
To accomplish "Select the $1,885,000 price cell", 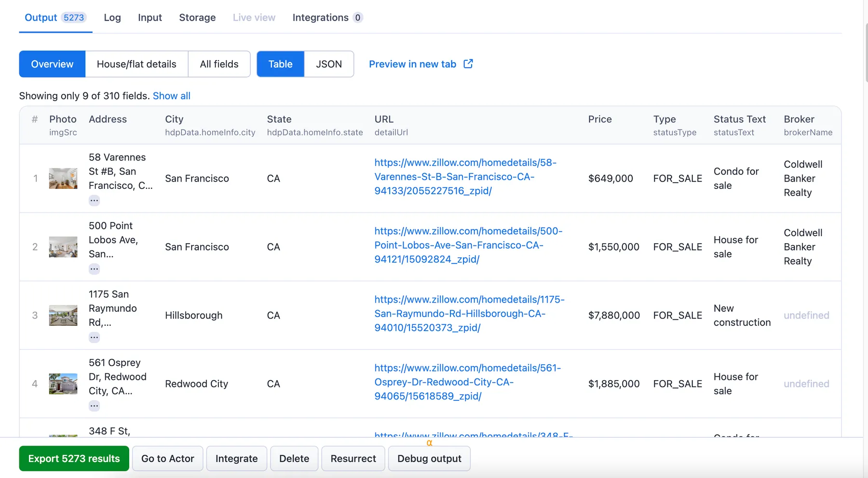I will (614, 384).
